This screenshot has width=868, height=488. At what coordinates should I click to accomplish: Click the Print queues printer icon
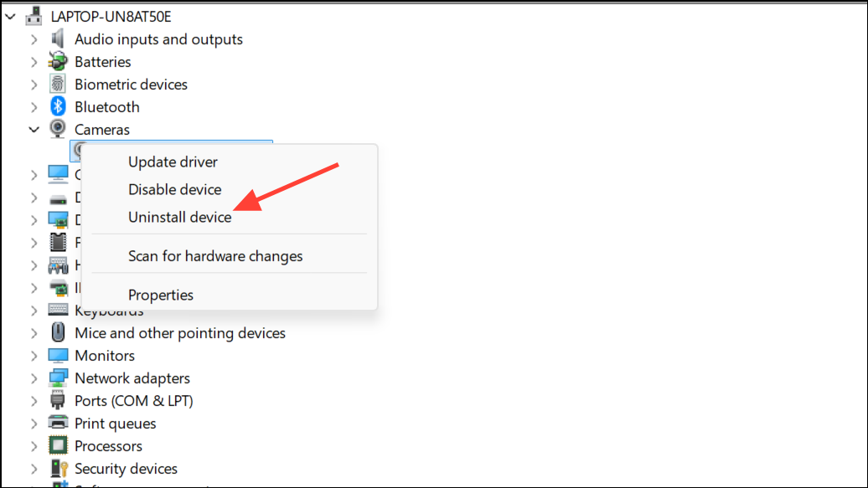tap(58, 423)
